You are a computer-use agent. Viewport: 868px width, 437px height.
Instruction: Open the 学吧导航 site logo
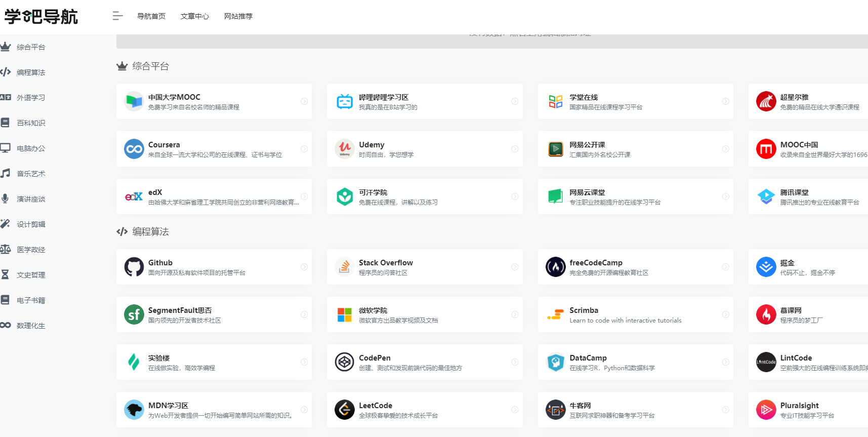click(x=41, y=16)
